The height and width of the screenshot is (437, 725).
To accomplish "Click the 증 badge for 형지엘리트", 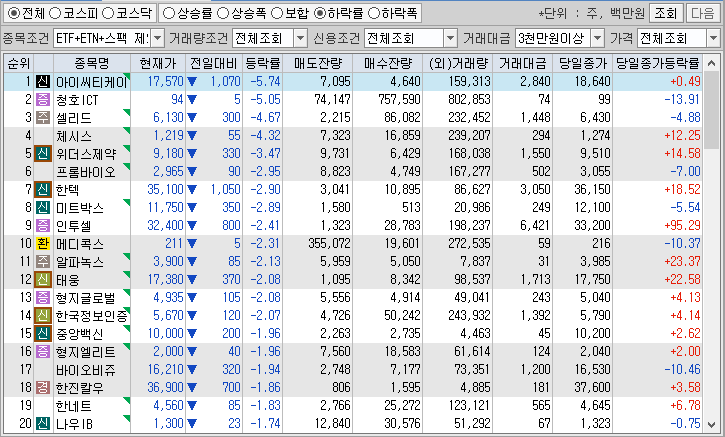I will (43, 352).
